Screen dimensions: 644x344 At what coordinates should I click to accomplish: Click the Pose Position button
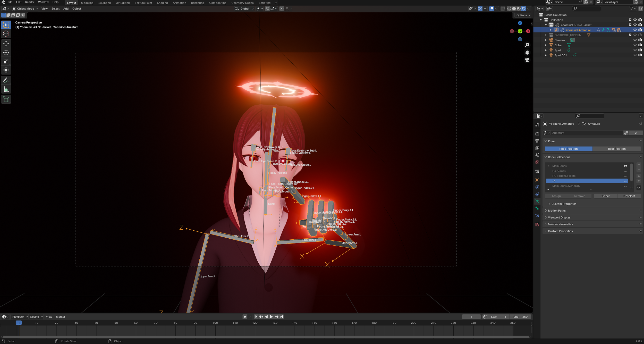coord(569,149)
